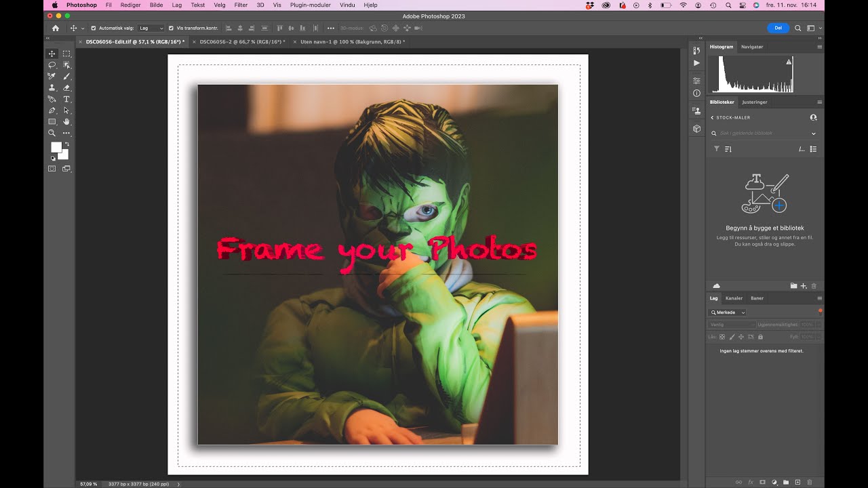Open the Bilde menu
The height and width of the screenshot is (488, 868).
(x=156, y=5)
